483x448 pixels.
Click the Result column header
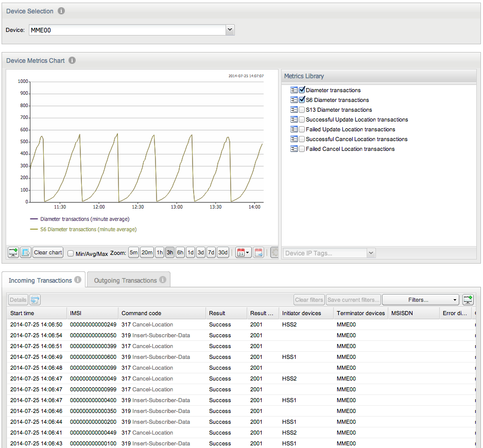point(226,313)
